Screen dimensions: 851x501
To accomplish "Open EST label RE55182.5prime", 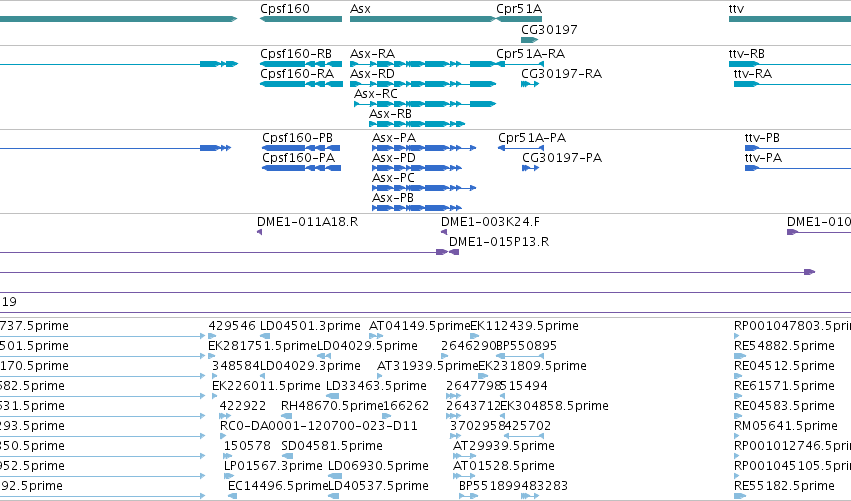I will (x=784, y=487).
